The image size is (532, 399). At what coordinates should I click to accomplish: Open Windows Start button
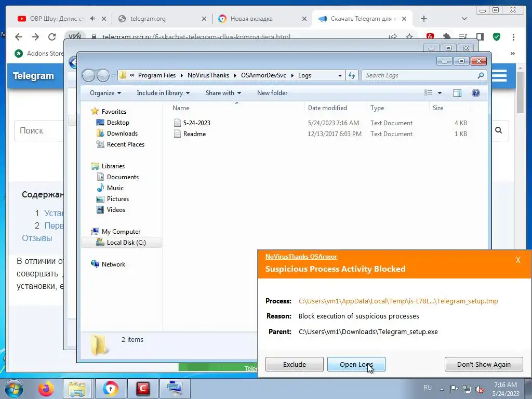coord(14,389)
